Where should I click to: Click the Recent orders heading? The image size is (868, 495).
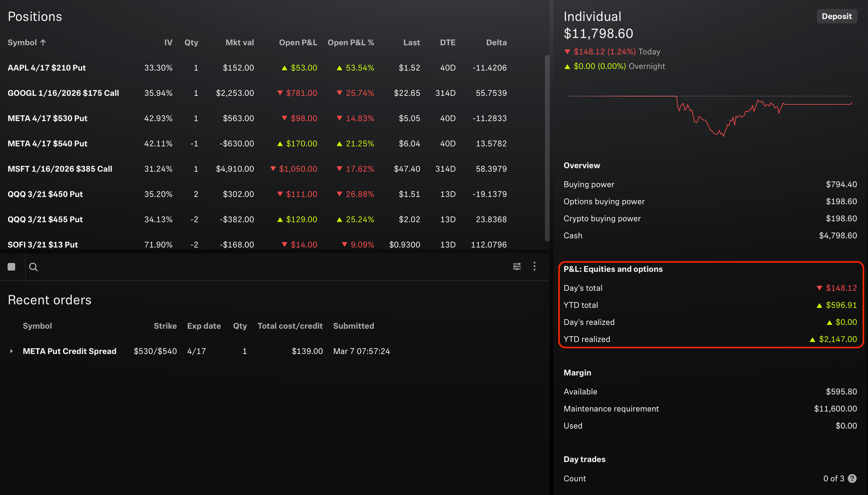pyautogui.click(x=49, y=300)
